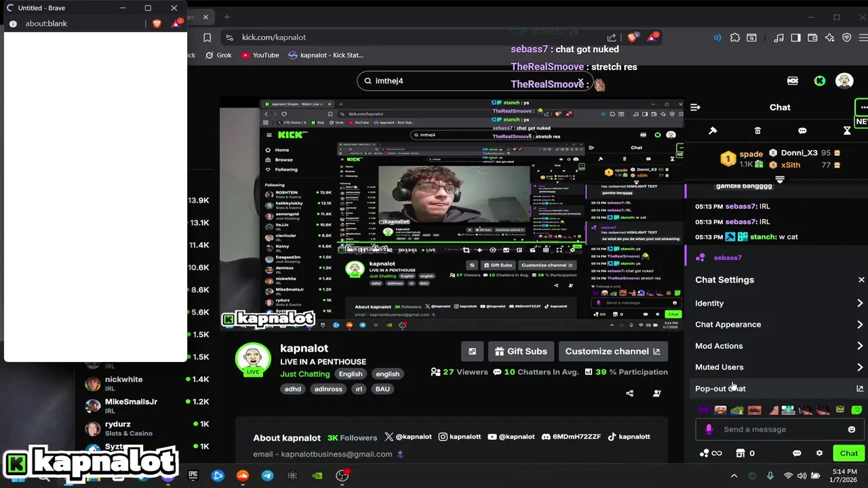This screenshot has height=488, width=868.
Task: Open the chat bubble mode icon in the chat toolbar
Action: pos(802,130)
